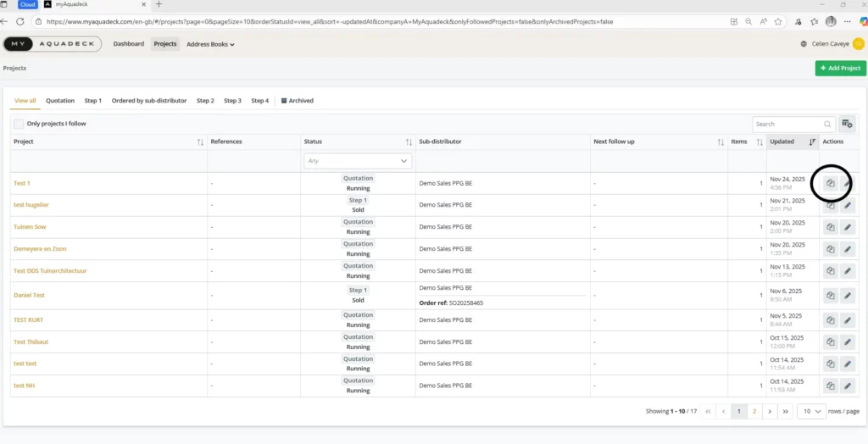The width and height of the screenshot is (868, 444).
Task: Sort table by Updated column
Action: click(x=812, y=142)
